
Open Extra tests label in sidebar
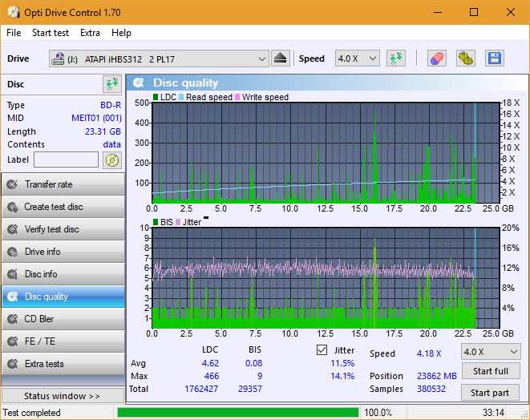coord(44,364)
